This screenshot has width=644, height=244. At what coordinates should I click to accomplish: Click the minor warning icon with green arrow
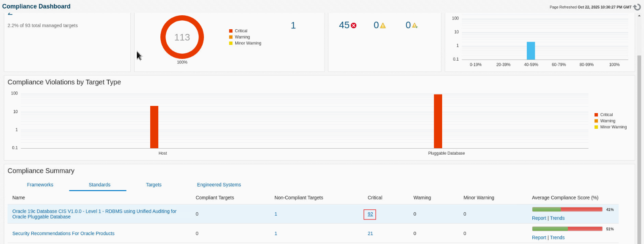(415, 25)
